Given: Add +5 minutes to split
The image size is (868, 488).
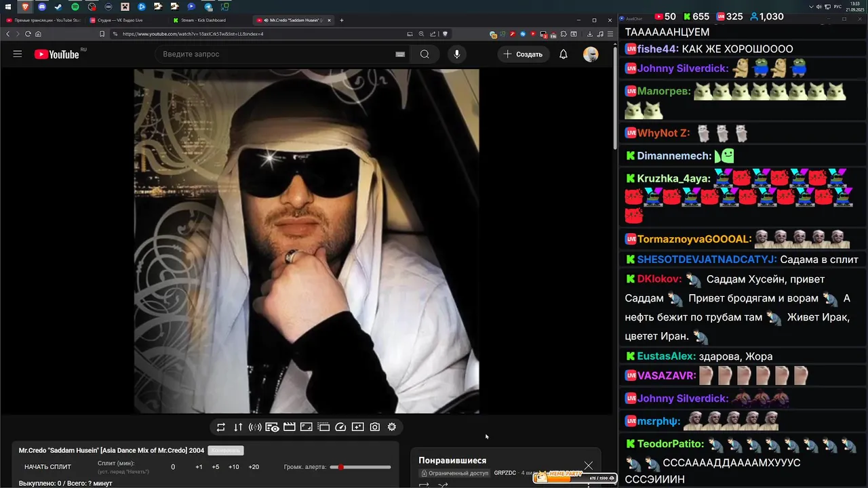Looking at the screenshot, I should pyautogui.click(x=216, y=467).
